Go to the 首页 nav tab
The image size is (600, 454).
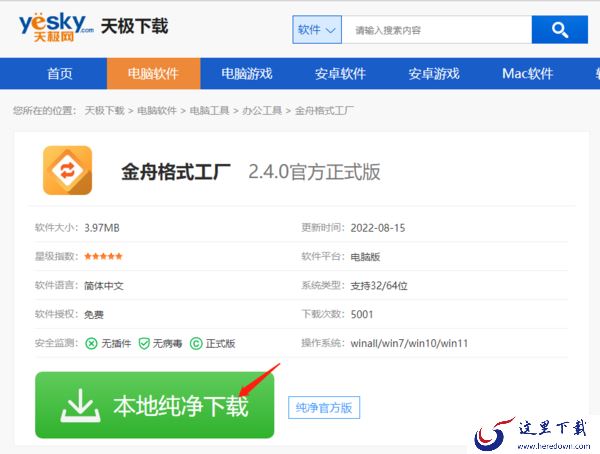tap(60, 73)
